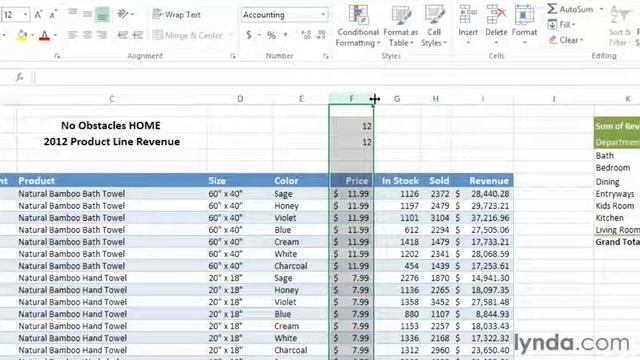Expand the AutoSum dropdown arrow

click(x=601, y=9)
